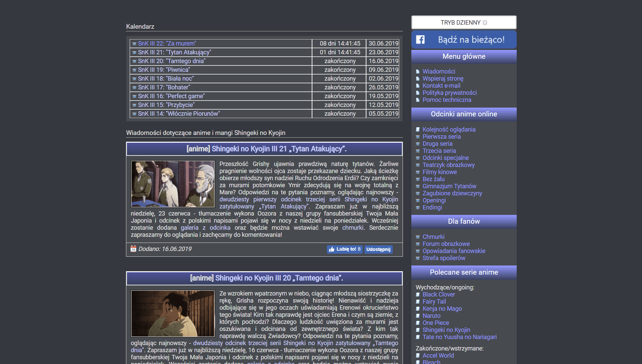Image resolution: width=642 pixels, height=364 pixels.
Task: Open Kenja no Mago recommended series
Action: 442,309
